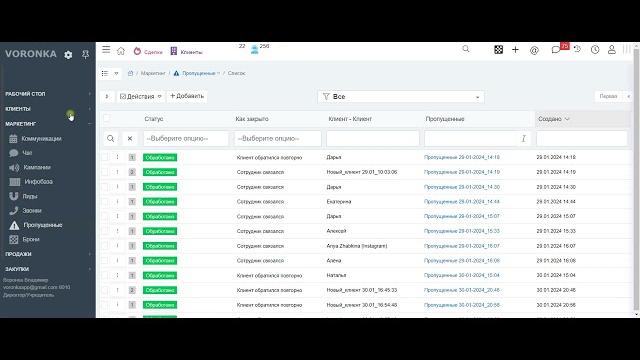Clear filters with the X button
Screen dimensions: 640x360
130,139
